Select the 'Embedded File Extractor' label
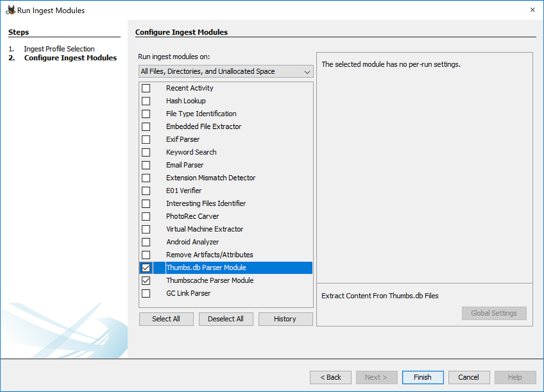The height and width of the screenshot is (392, 544). [x=204, y=126]
